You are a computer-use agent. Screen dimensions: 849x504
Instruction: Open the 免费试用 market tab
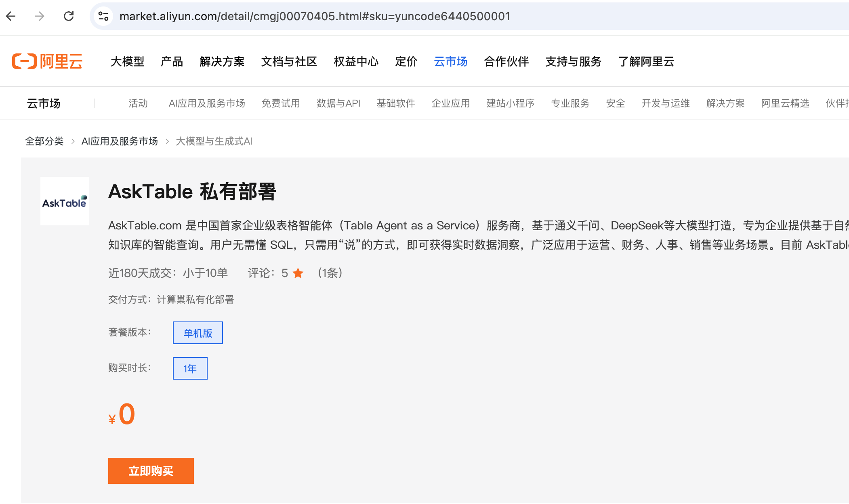click(x=280, y=103)
